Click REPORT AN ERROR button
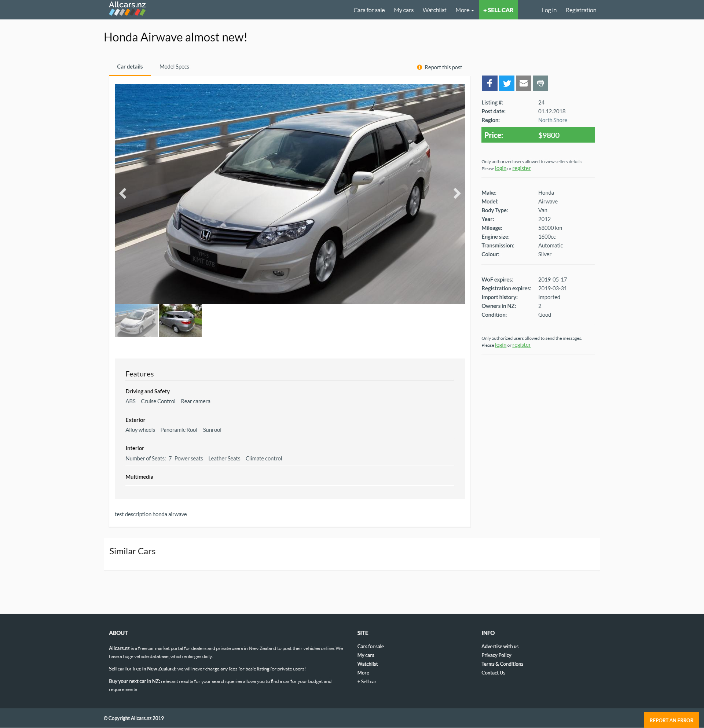 (x=671, y=720)
